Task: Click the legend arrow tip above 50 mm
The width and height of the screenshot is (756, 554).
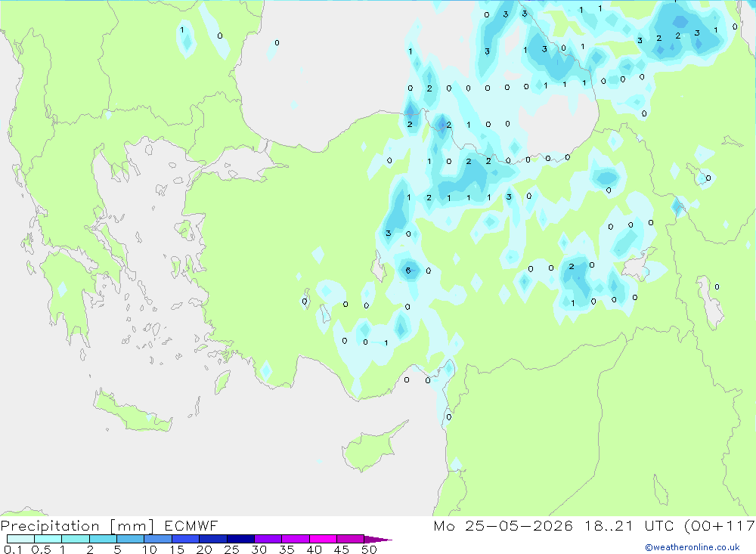Action: tap(377, 540)
